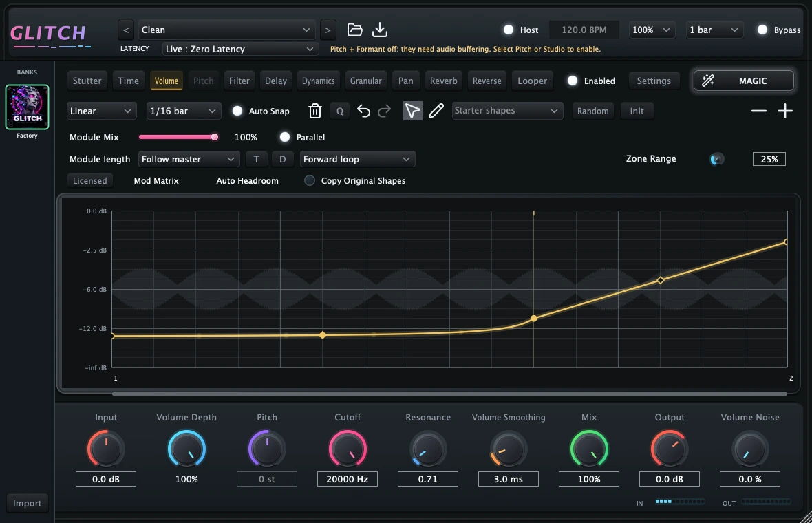Image resolution: width=812 pixels, height=523 pixels.
Task: Open the preset folder browser icon
Action: click(354, 30)
